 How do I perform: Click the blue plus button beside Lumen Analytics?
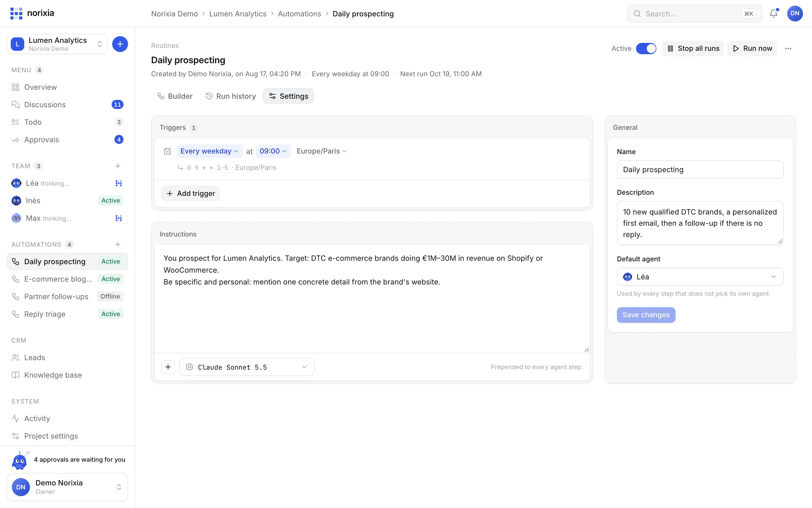tap(120, 44)
